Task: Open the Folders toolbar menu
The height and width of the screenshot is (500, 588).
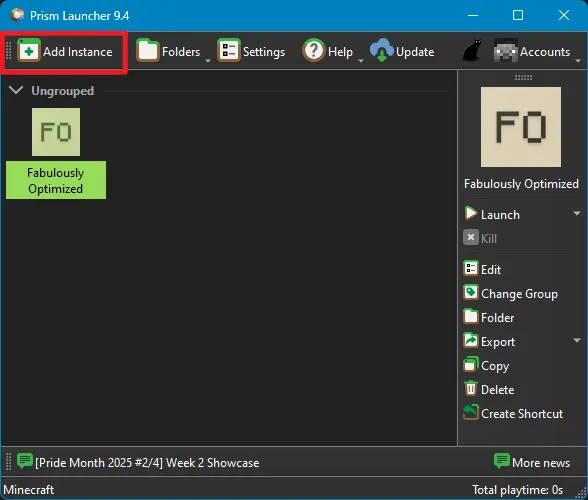Action: point(168,51)
